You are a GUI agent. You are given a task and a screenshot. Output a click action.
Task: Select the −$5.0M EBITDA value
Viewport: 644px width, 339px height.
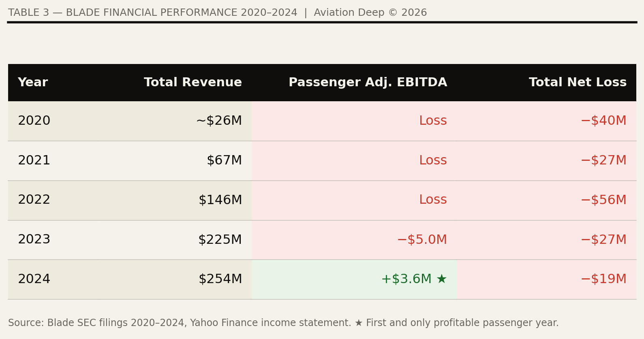tap(422, 240)
